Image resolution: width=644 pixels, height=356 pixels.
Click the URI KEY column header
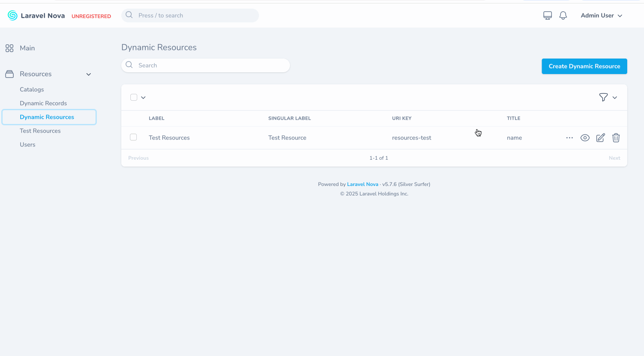coord(402,118)
